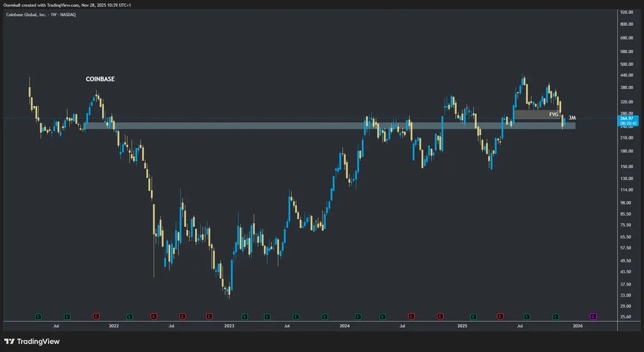644x352 pixels.
Task: Click the 75.50 price axis label
Action: point(626,225)
